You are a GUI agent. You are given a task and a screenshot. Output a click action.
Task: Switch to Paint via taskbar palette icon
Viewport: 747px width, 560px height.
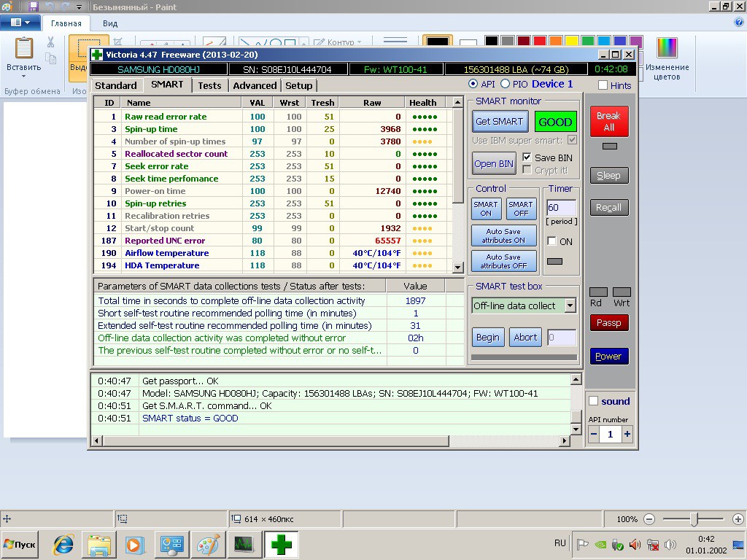[208, 544]
